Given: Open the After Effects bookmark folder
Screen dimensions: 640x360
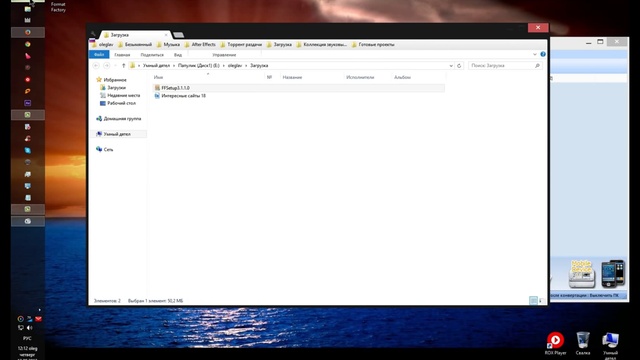Looking at the screenshot, I should (200, 44).
